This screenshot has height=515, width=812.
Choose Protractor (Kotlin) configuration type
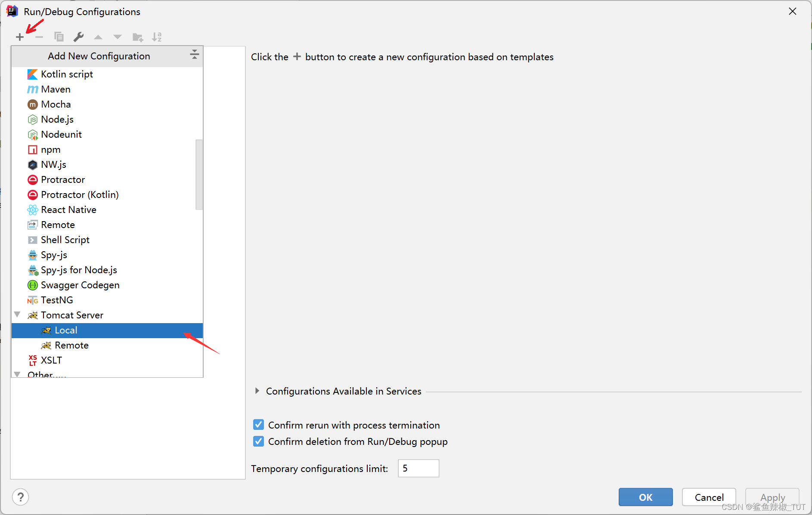pyautogui.click(x=107, y=195)
